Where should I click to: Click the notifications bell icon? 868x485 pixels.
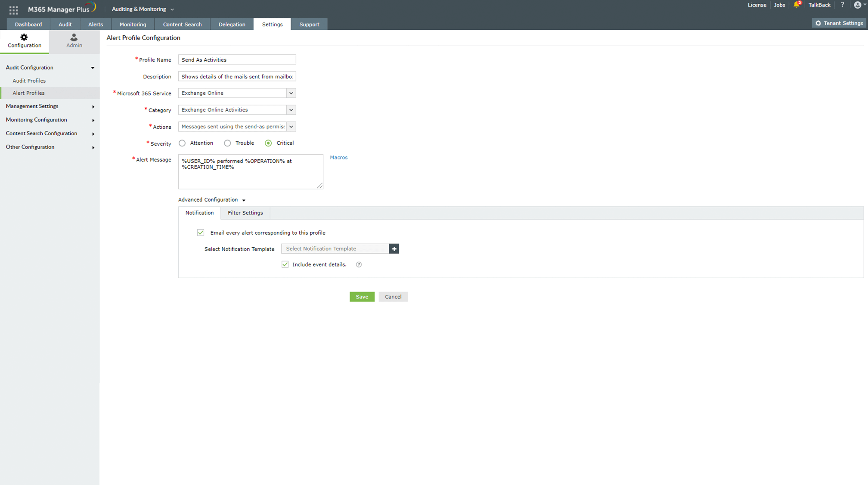(796, 5)
